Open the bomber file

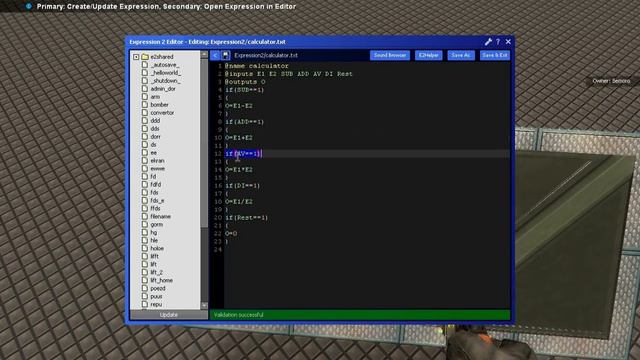point(159,104)
